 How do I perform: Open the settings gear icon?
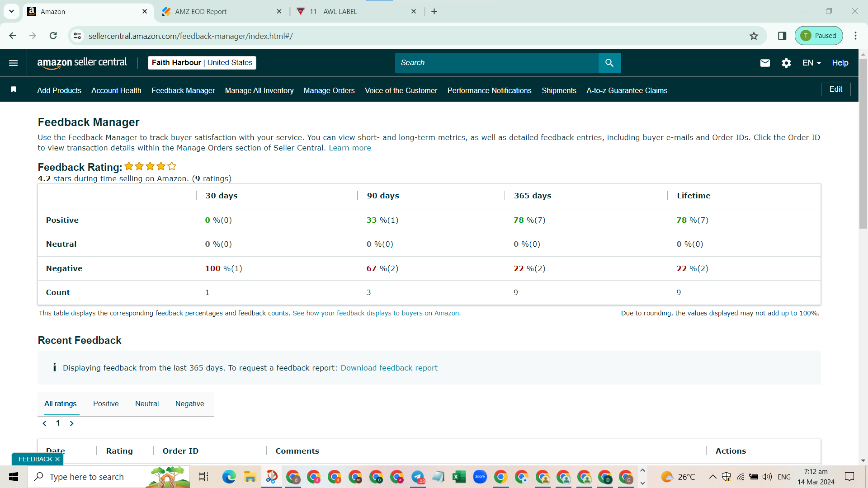tap(786, 63)
